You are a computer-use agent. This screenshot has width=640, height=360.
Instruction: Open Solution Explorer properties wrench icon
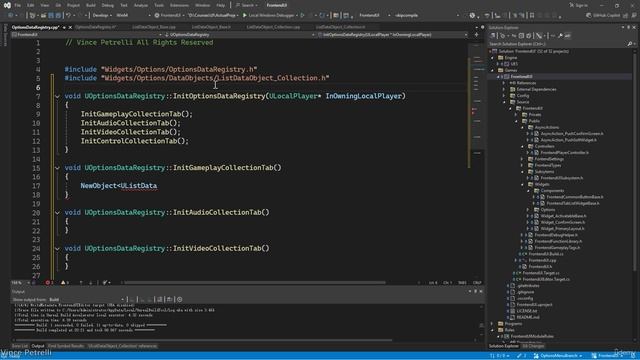point(560,36)
